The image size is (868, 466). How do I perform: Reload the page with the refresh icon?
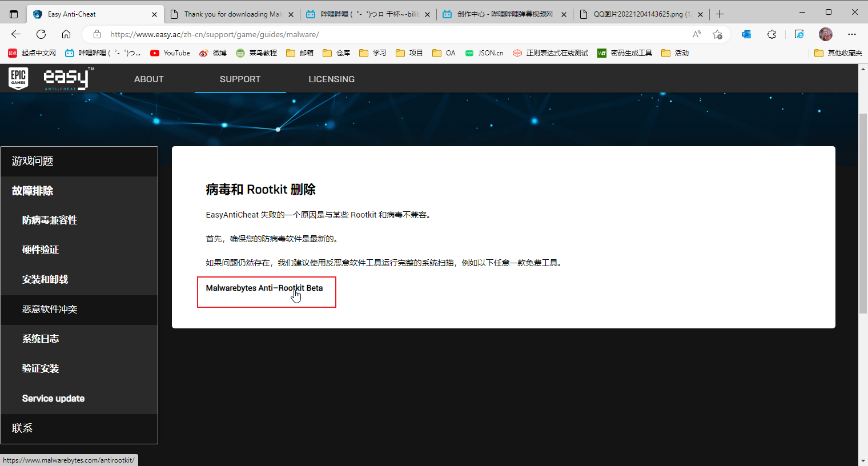41,34
